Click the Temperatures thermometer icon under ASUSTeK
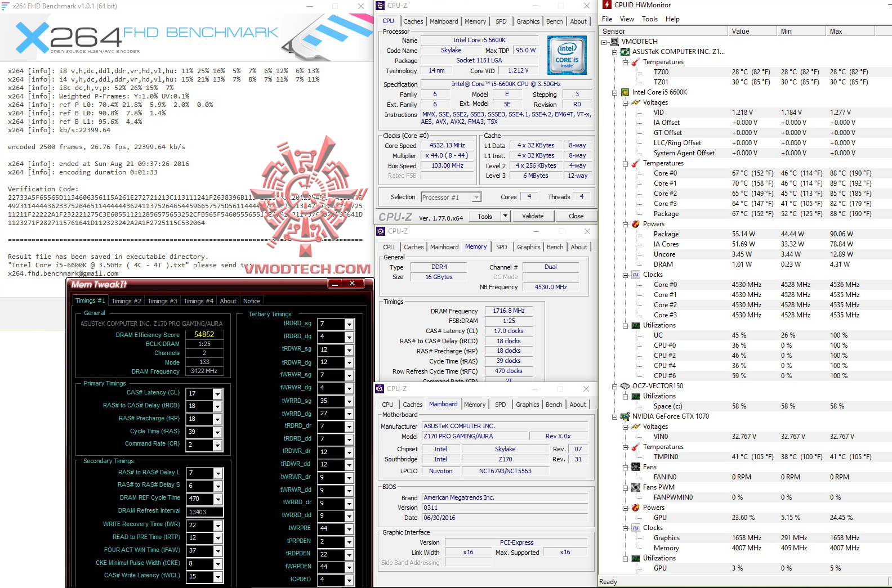 click(x=636, y=62)
